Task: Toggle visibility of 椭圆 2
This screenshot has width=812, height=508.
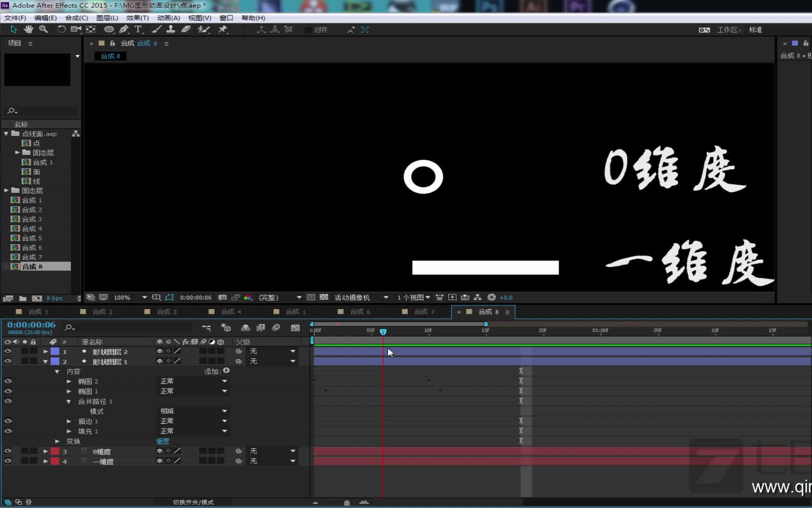Action: pyautogui.click(x=8, y=381)
